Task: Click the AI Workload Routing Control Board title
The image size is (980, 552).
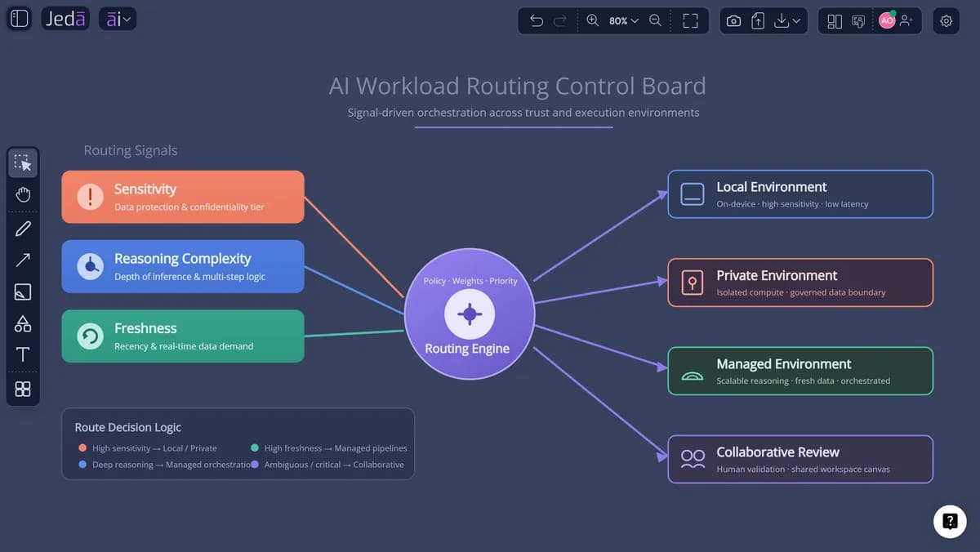Action: click(x=517, y=86)
